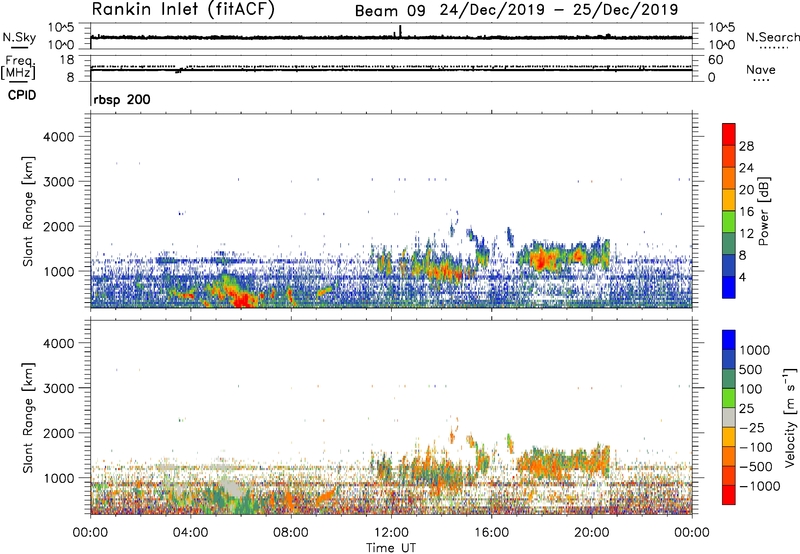Click the Power panel 'Slant Range [km]' label
Image resolution: width=800 pixels, height=554 pixels.
coord(28,212)
